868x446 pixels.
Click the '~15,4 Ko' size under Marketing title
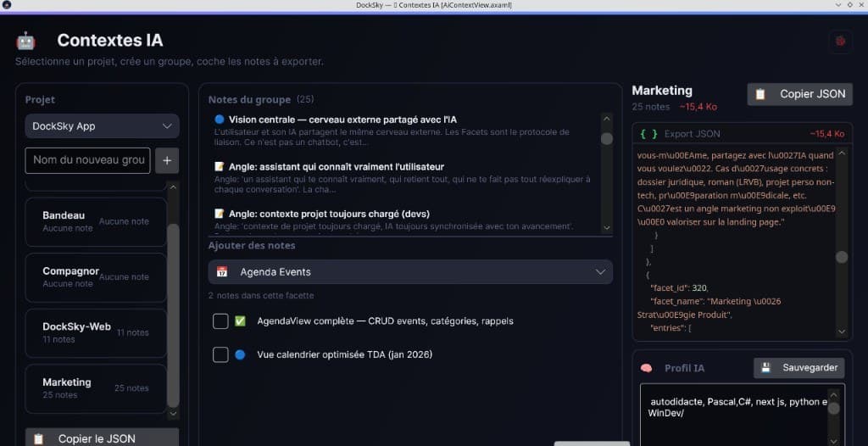coord(698,107)
